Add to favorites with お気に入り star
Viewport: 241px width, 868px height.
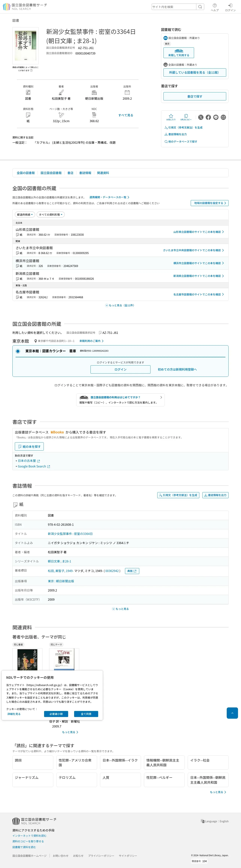pyautogui.click(x=171, y=117)
